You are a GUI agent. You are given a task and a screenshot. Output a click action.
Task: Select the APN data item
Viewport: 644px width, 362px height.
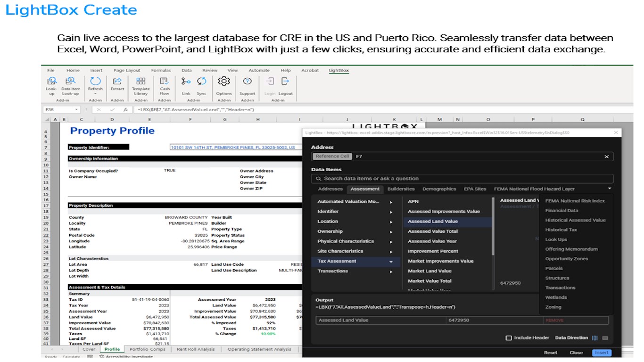(413, 201)
